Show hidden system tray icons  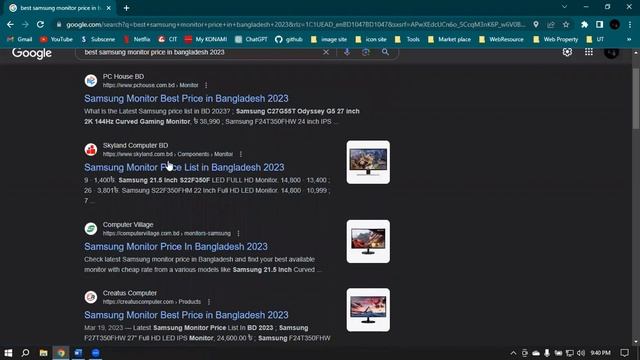513,353
